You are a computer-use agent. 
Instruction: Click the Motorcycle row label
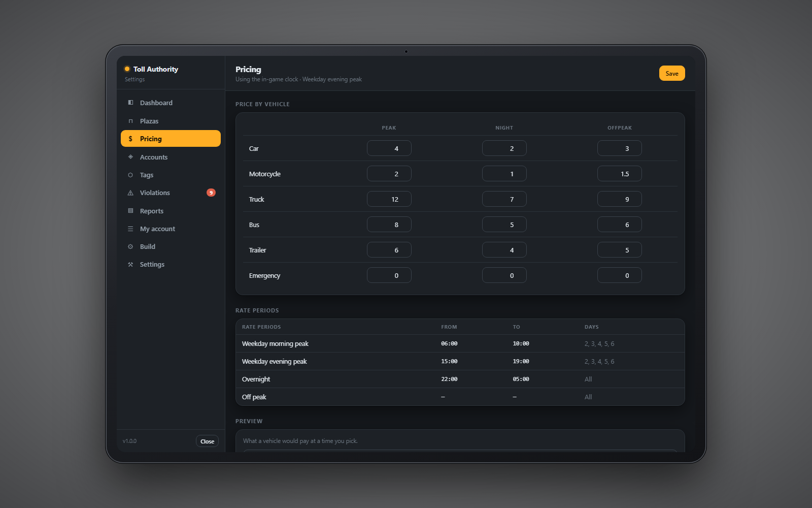coord(264,174)
